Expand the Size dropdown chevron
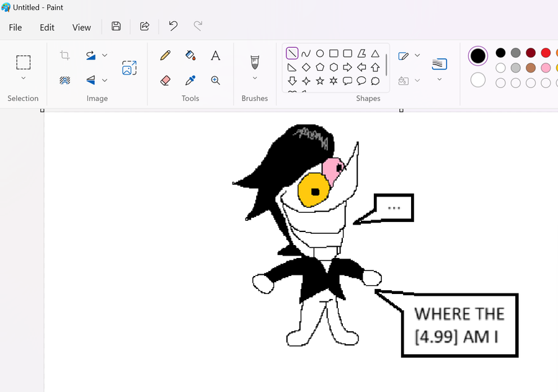This screenshot has height=392, width=558. (440, 79)
